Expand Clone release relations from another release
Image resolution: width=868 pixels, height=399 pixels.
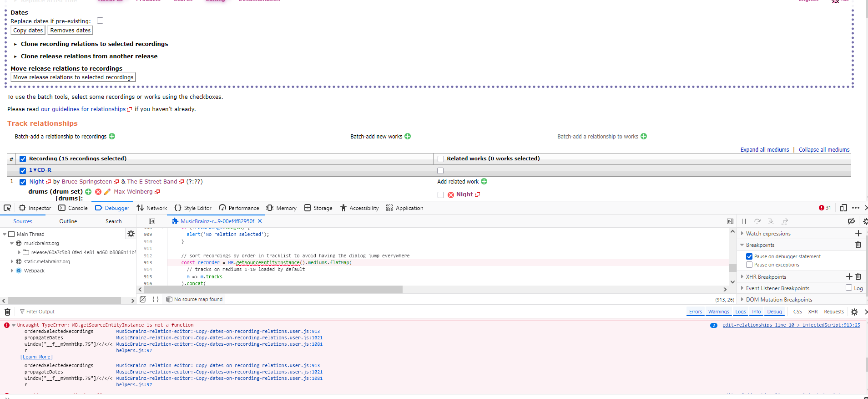pyautogui.click(x=89, y=56)
